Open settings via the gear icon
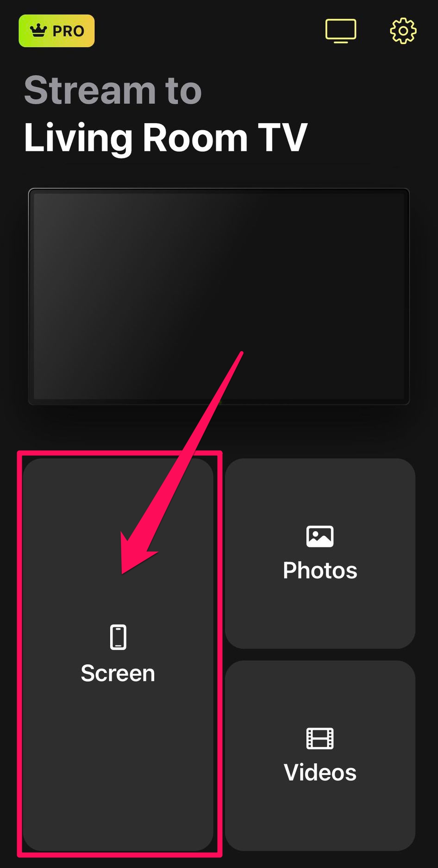The width and height of the screenshot is (438, 868). click(403, 31)
